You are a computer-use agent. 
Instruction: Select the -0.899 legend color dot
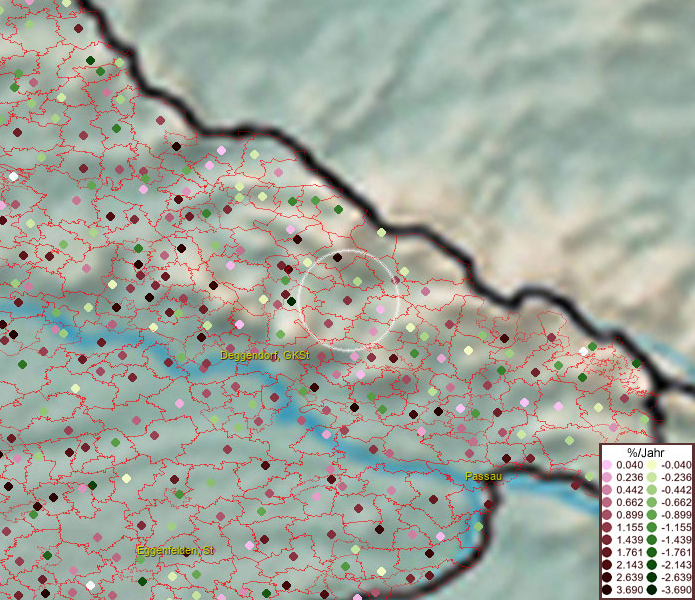tap(652, 515)
